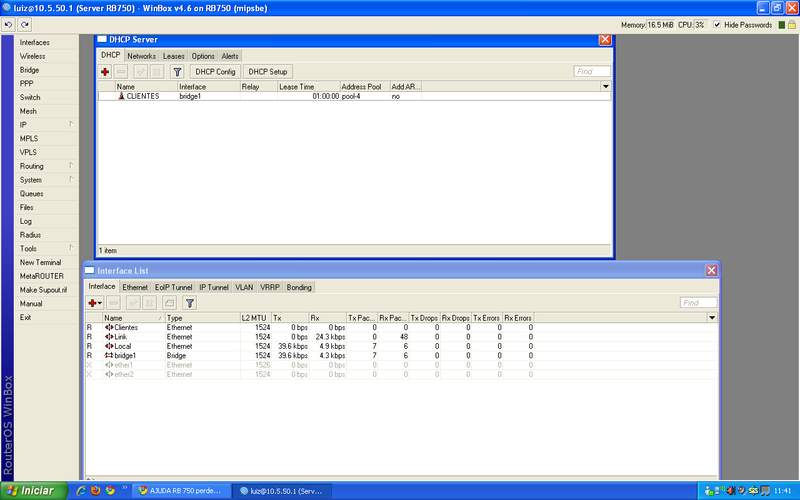The width and height of the screenshot is (800, 500).
Task: Open filter in Interface List window
Action: [x=190, y=303]
